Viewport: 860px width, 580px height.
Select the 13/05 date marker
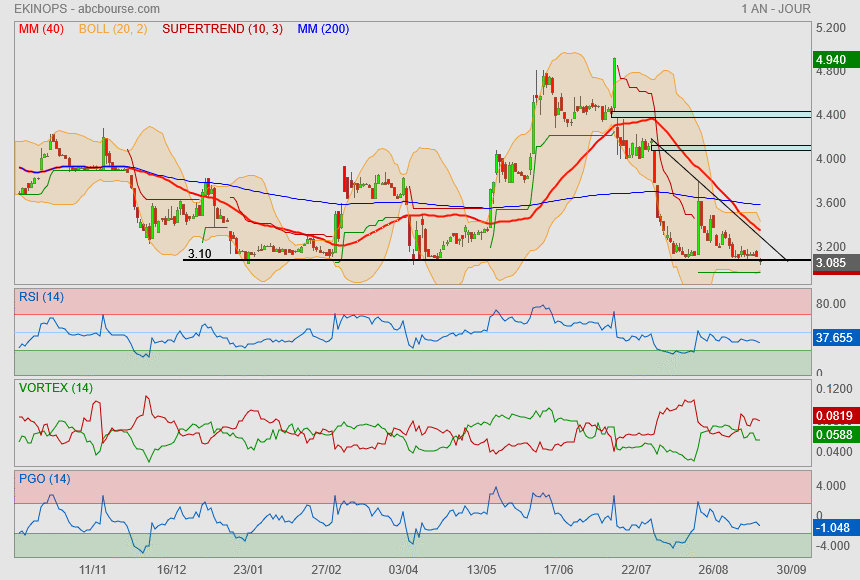tap(482, 569)
